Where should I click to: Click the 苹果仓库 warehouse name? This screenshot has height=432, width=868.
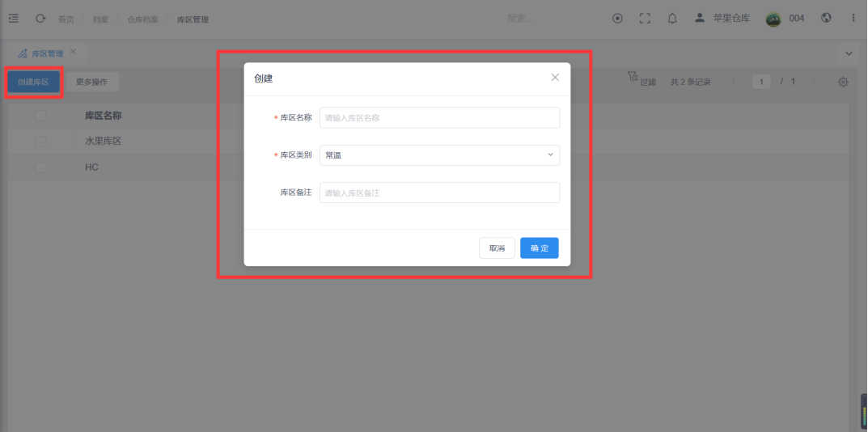(731, 19)
